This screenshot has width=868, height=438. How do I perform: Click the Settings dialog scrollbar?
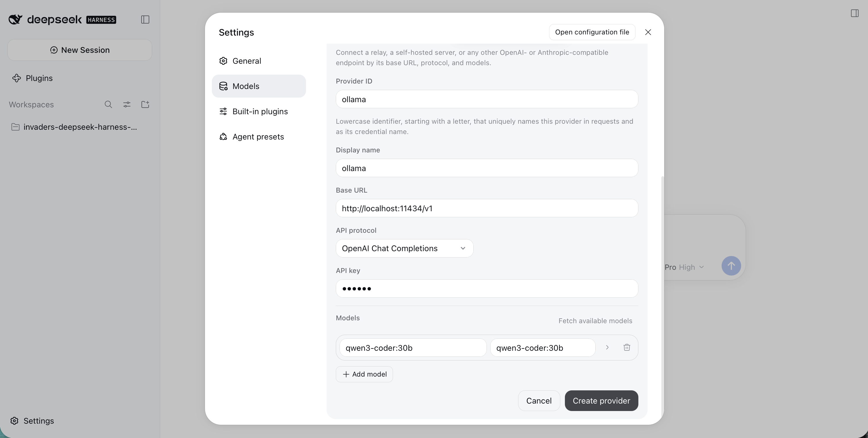coord(662,296)
